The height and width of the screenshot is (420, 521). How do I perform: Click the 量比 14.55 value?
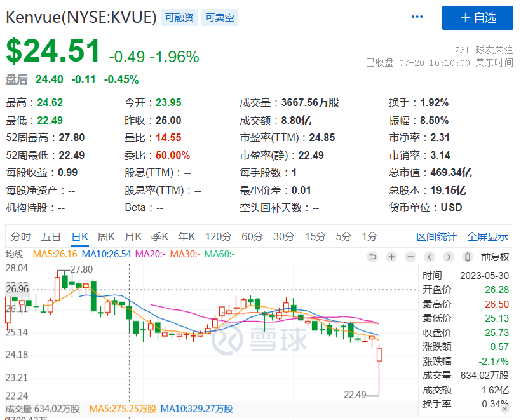[168, 137]
